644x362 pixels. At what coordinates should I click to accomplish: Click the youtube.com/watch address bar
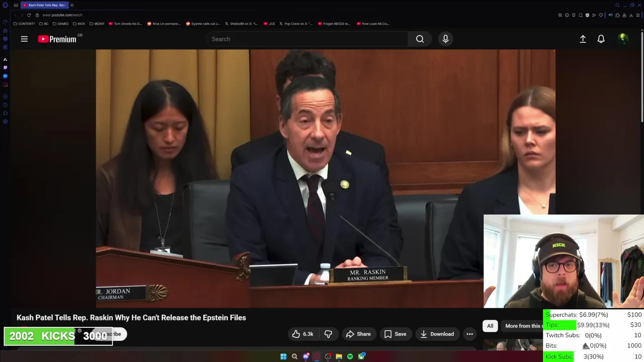pos(62,15)
